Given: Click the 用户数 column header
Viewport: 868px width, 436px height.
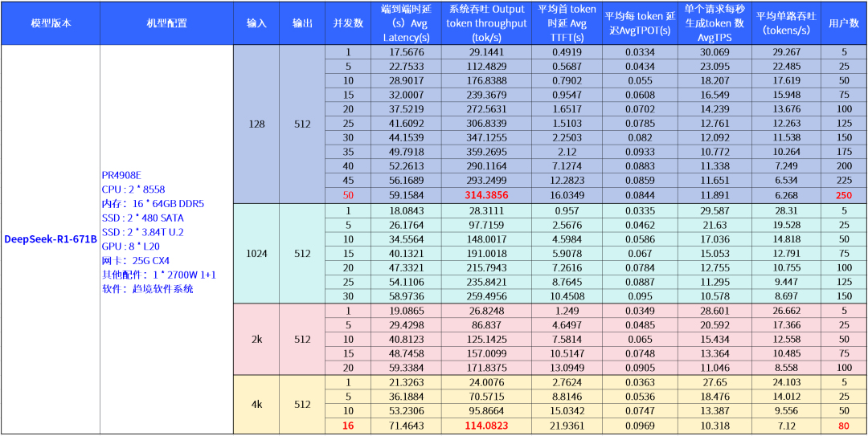Looking at the screenshot, I should click(x=844, y=23).
